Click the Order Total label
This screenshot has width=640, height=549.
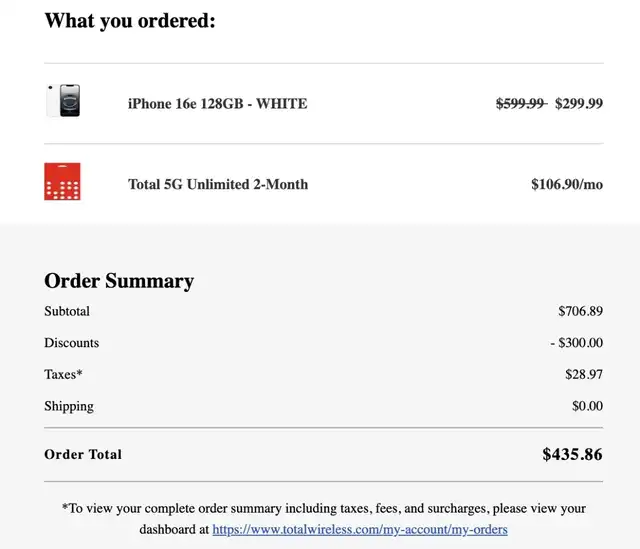[x=83, y=454]
